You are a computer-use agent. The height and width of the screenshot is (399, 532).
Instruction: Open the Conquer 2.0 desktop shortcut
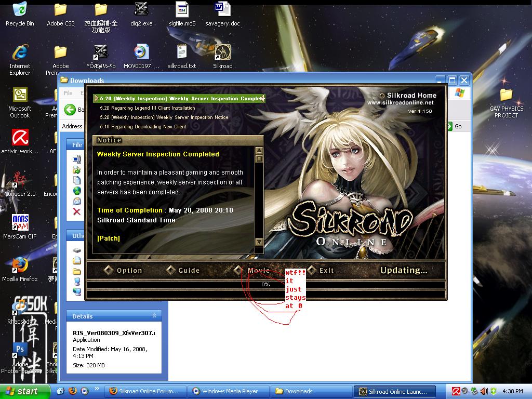pyautogui.click(x=20, y=180)
